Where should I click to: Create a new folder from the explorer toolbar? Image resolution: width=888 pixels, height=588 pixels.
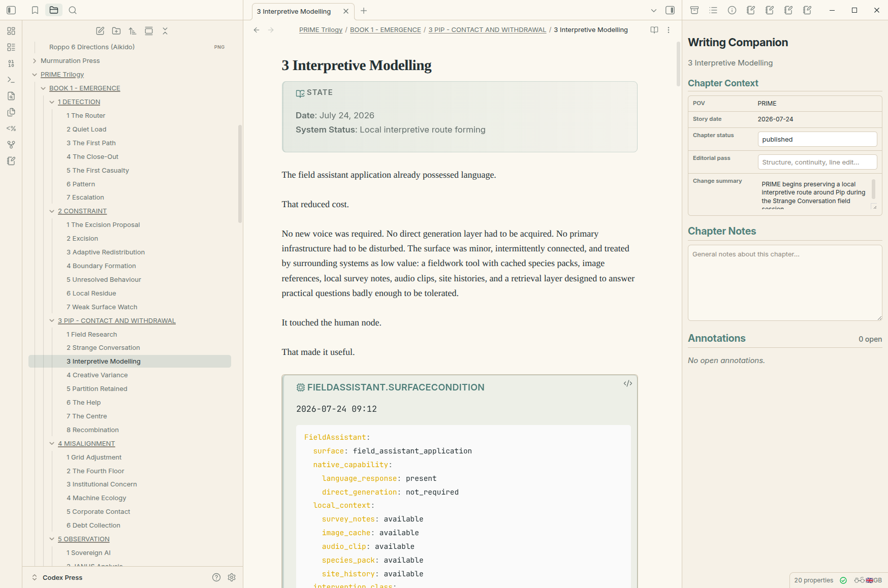[116, 31]
